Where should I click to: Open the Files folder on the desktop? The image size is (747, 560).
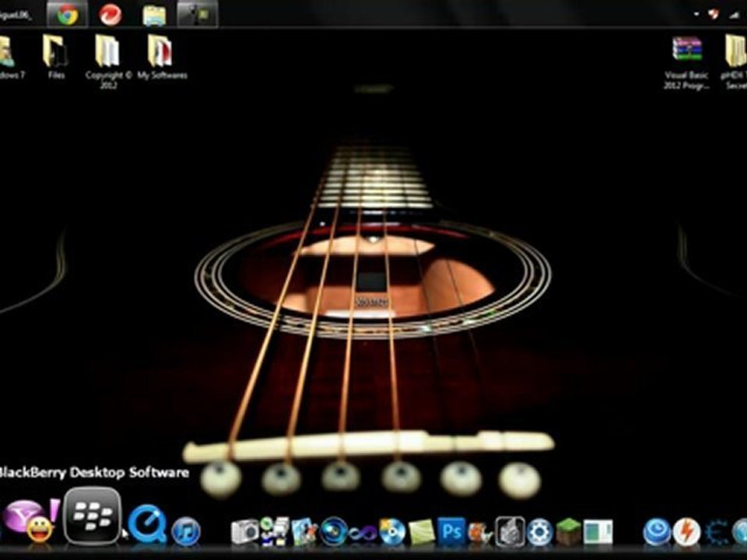click(x=56, y=57)
